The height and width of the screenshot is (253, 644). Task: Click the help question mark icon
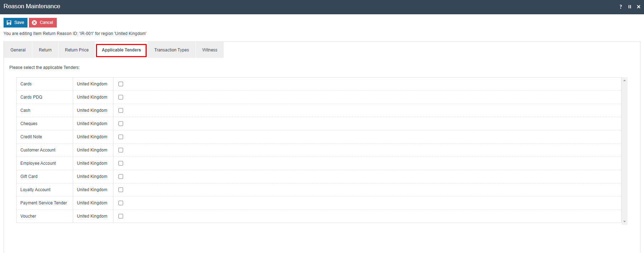(621, 7)
